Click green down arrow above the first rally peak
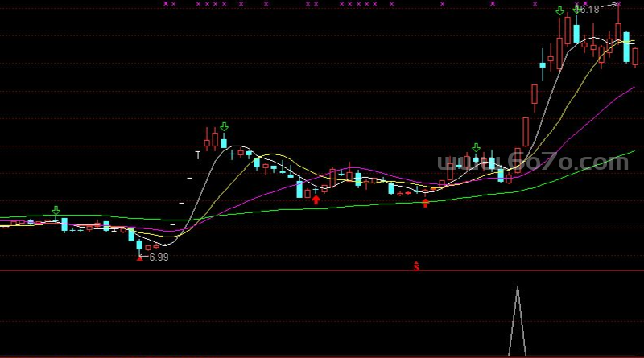 [224, 127]
